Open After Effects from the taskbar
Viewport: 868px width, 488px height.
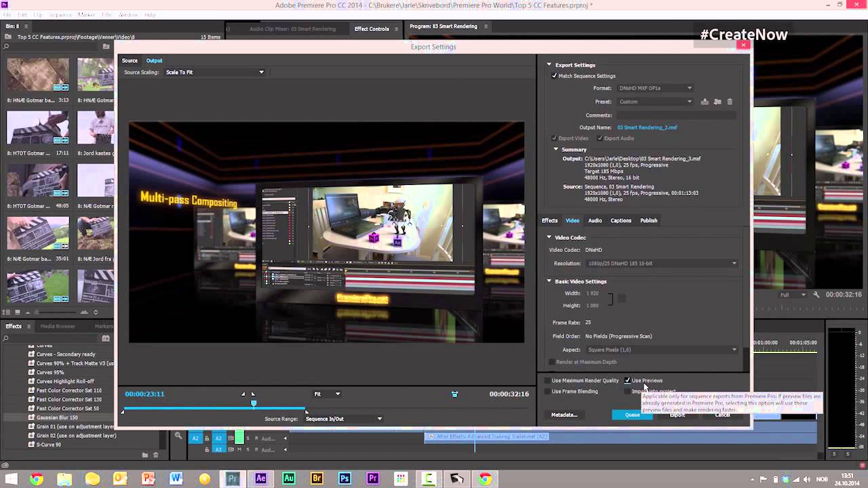point(260,479)
